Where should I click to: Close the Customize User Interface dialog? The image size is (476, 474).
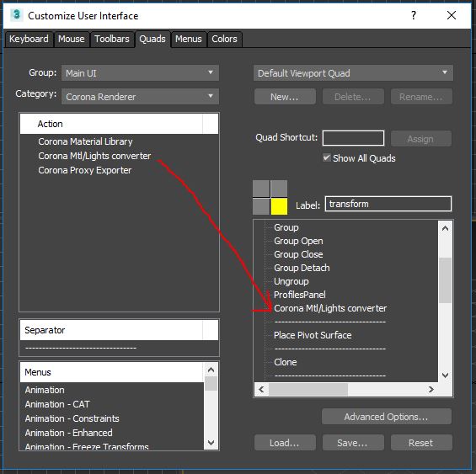tap(452, 15)
